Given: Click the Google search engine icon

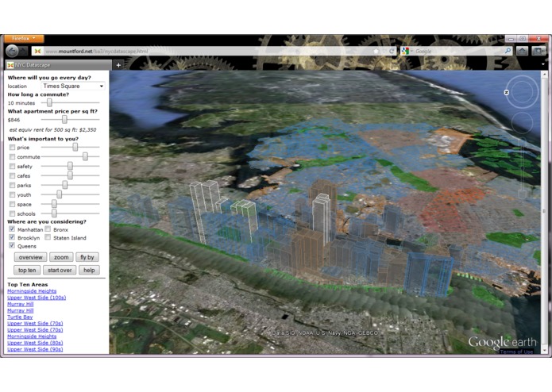Looking at the screenshot, I should point(405,52).
